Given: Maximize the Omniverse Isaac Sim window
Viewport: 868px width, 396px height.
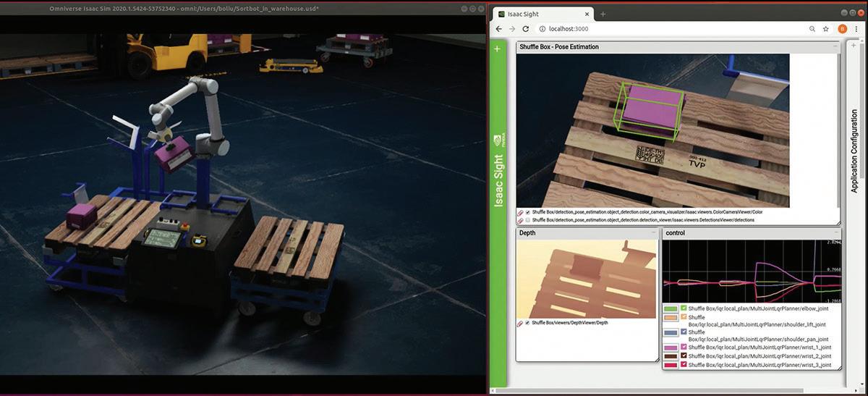Looking at the screenshot, I should 472,8.
